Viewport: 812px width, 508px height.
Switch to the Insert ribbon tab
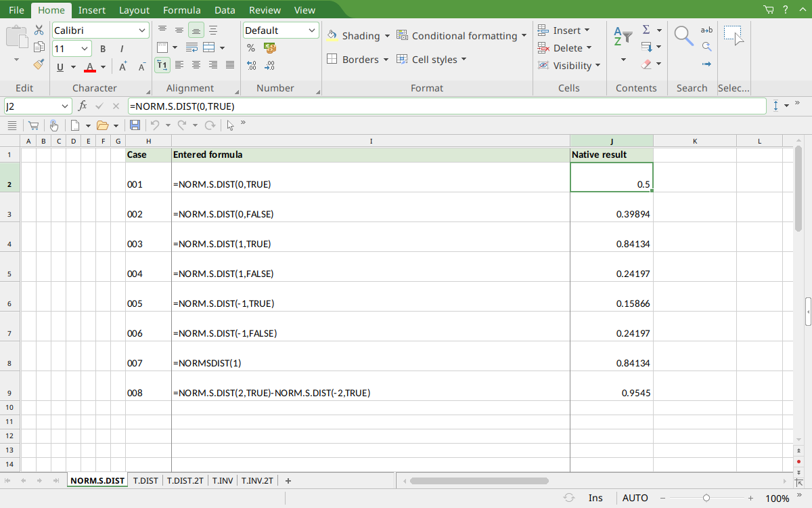click(x=92, y=10)
